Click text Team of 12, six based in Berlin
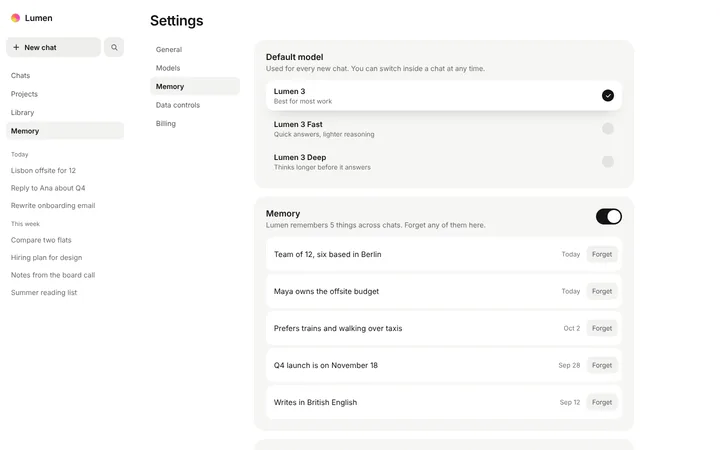This screenshot has width=720, height=450. pyautogui.click(x=327, y=254)
